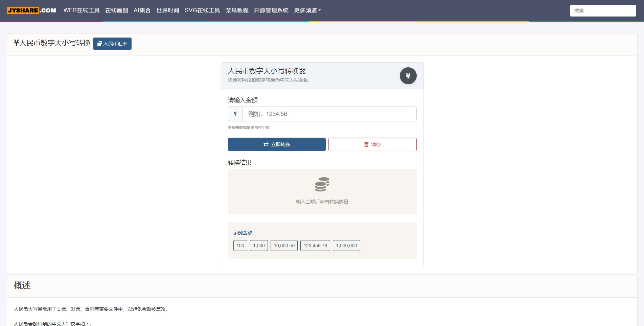Click the yen symbol prefix beside amount input
Screen dimensions: 644x326
pos(235,114)
